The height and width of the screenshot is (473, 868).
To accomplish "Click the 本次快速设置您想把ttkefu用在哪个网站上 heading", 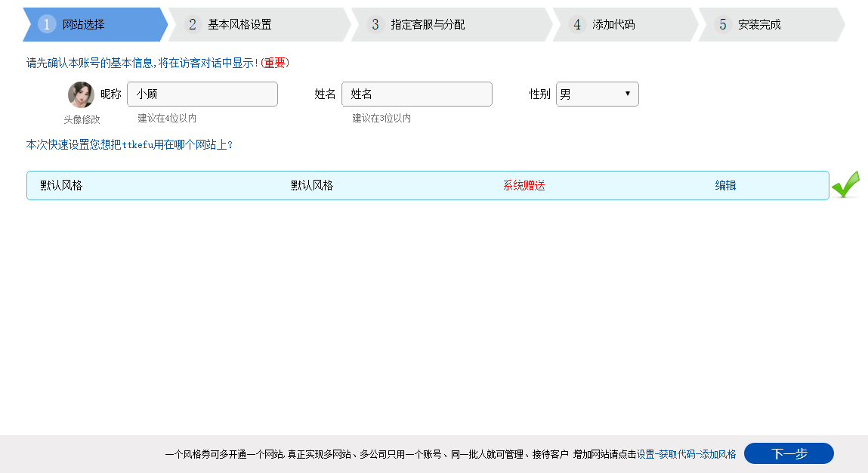I will point(129,144).
